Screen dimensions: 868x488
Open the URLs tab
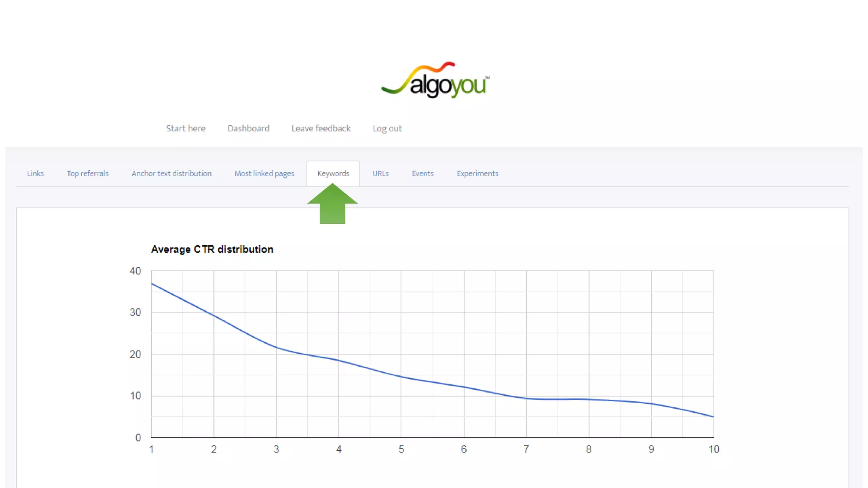(380, 174)
